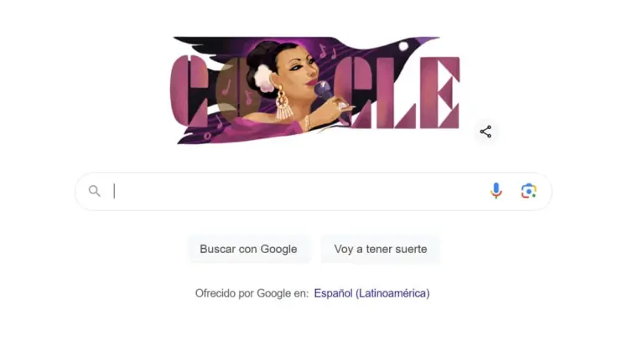Click the white flower in singer's hair
644x362 pixels.
(x=263, y=78)
